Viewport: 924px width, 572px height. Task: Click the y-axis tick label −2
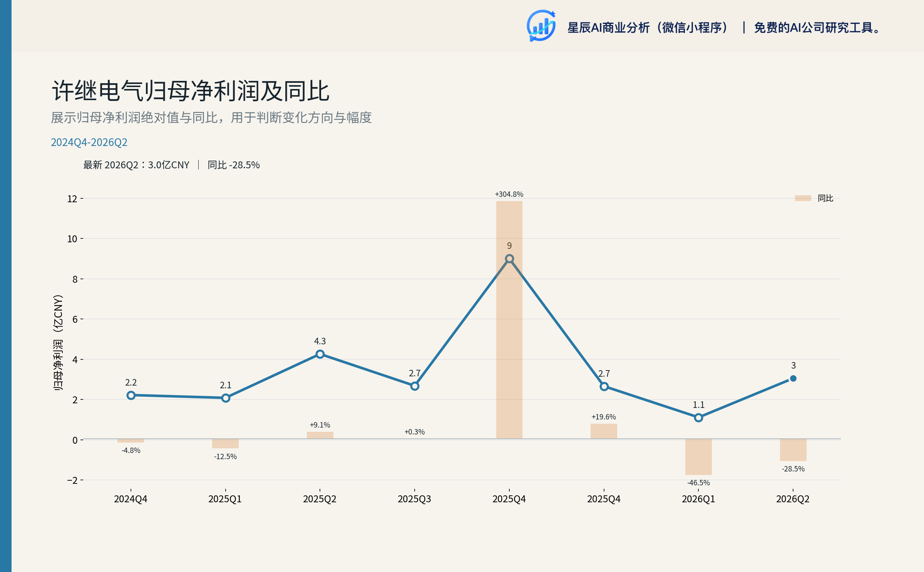[72, 480]
